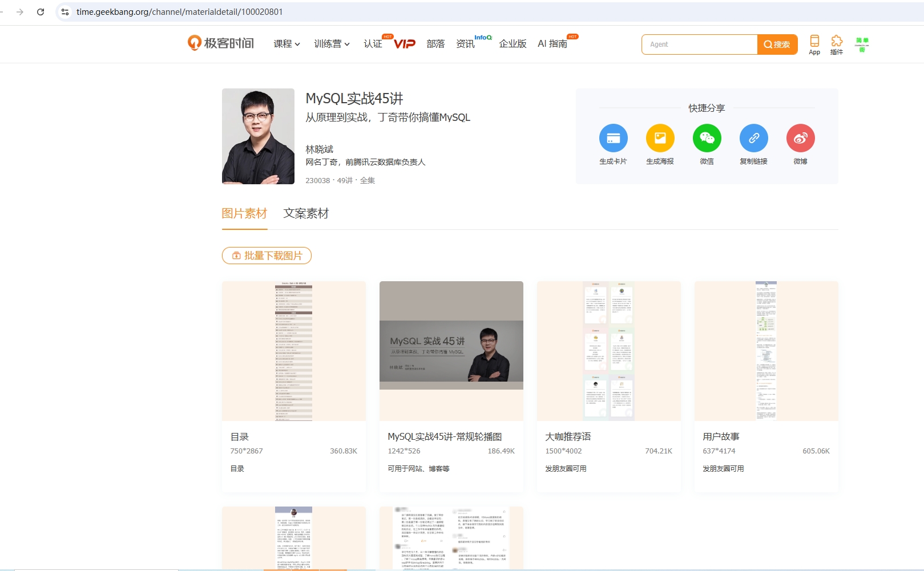Focus the Agent search input field
Screen dimensions: 924x571
coord(700,44)
